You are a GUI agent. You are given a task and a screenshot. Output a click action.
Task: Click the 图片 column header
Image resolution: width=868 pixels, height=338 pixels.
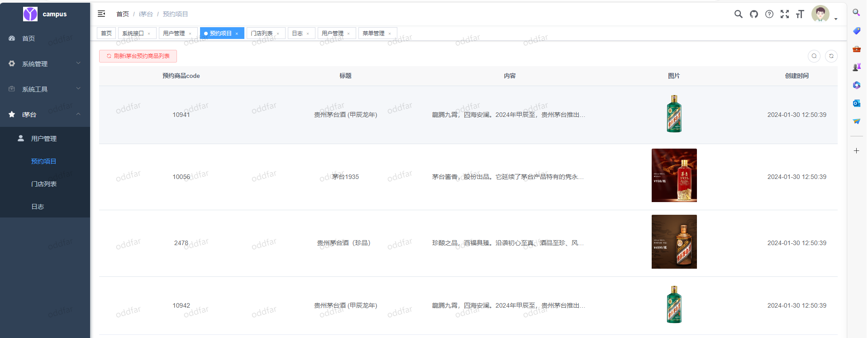point(674,76)
